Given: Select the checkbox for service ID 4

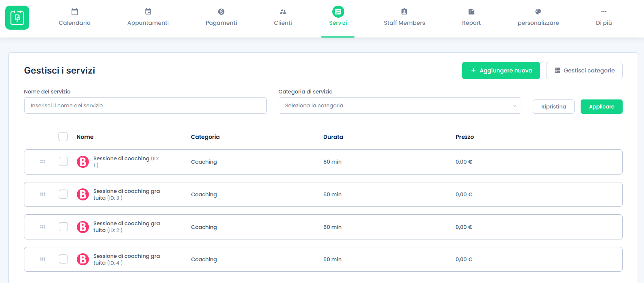Looking at the screenshot, I should 63,259.
